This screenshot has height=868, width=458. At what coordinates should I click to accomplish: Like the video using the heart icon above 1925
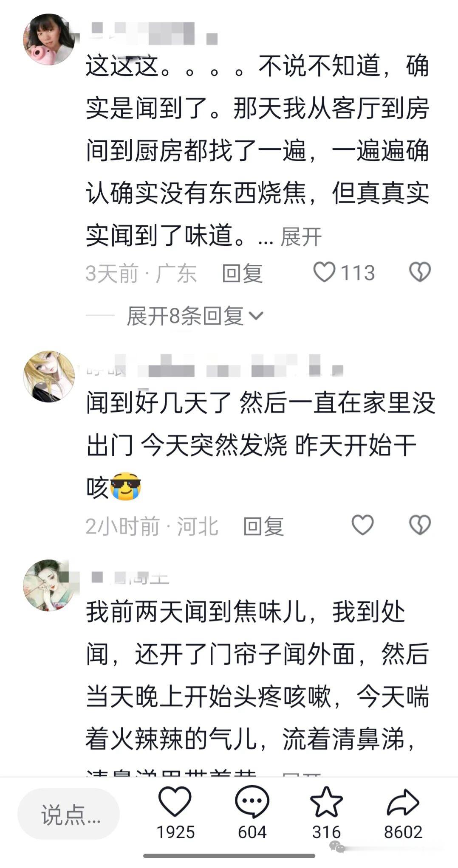click(x=175, y=801)
